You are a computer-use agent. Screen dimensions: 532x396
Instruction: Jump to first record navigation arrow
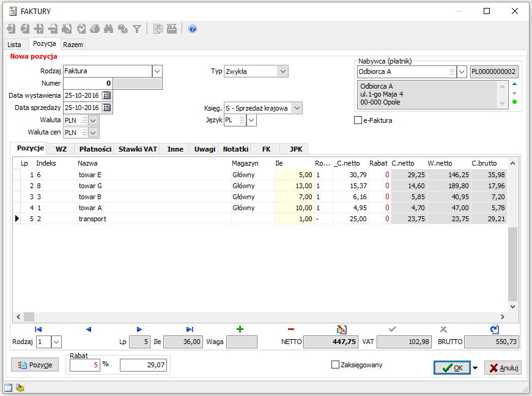click(39, 329)
